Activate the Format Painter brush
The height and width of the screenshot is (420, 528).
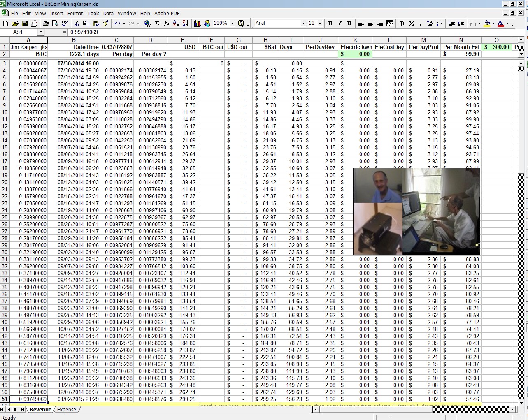coord(105,23)
